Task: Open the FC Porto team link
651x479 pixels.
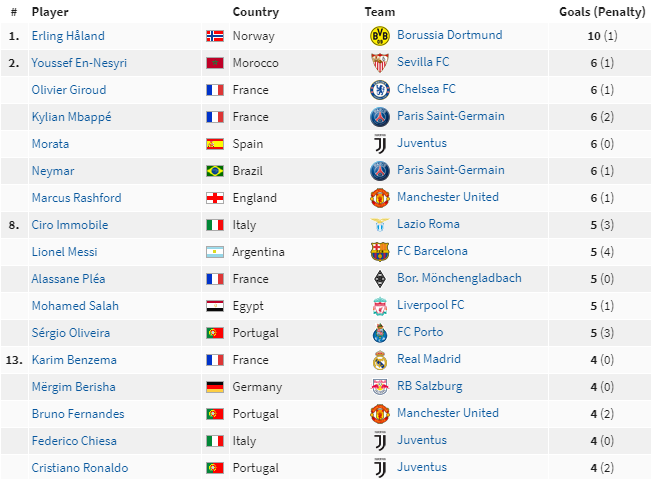Action: (x=420, y=333)
